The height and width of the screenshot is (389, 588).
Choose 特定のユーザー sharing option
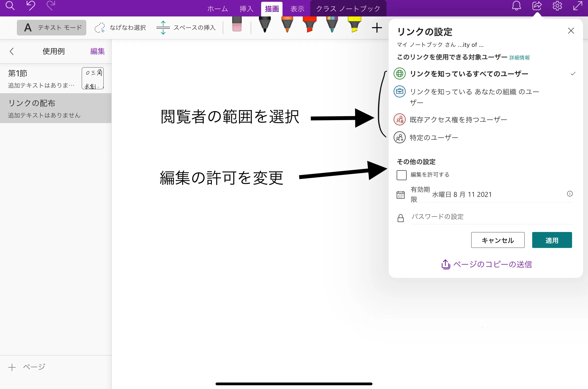[x=434, y=138]
